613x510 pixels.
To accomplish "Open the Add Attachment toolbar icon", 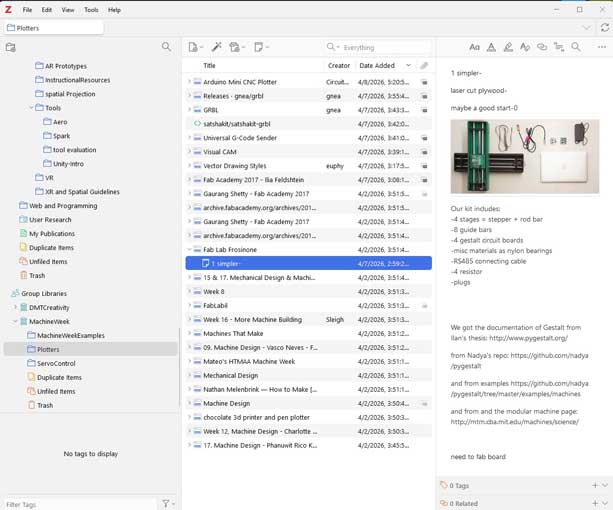I will point(235,47).
